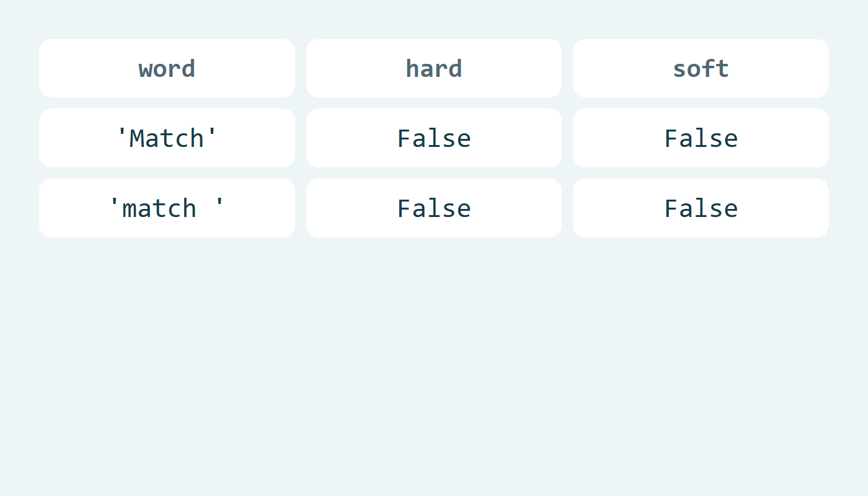The width and height of the screenshot is (868, 496).
Task: Select soft value False in 'match ' row
Action: pyautogui.click(x=701, y=208)
